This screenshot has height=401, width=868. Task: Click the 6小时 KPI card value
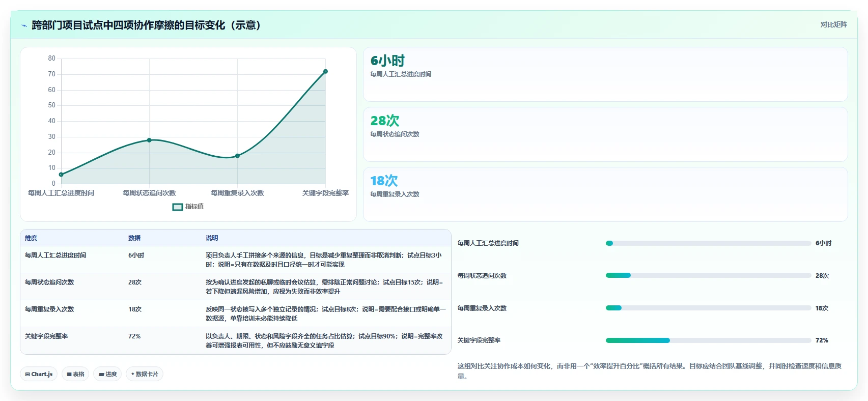click(x=387, y=61)
